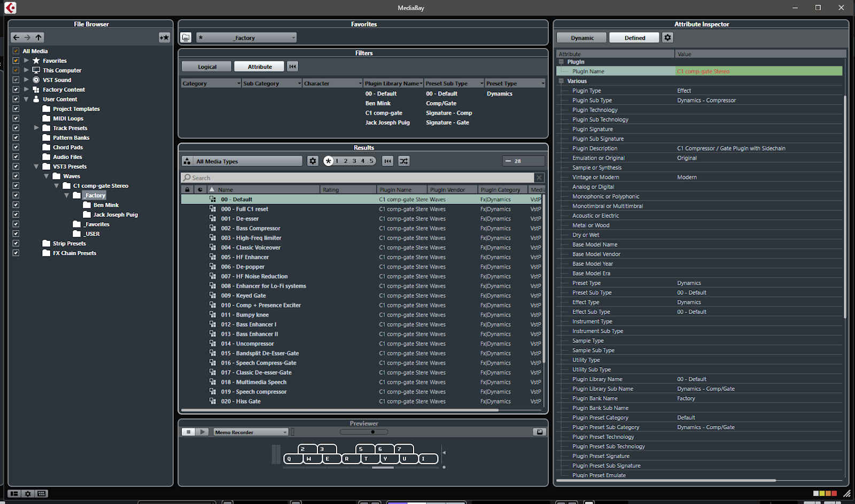Viewport: 855px width, 504px height.
Task: Click the history column header icon
Action: (200, 190)
